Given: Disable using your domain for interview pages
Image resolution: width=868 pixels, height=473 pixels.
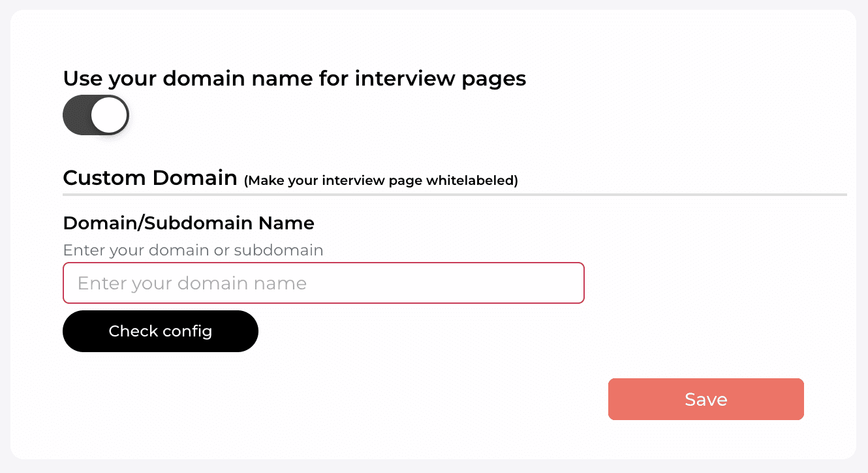Looking at the screenshot, I should point(96,116).
